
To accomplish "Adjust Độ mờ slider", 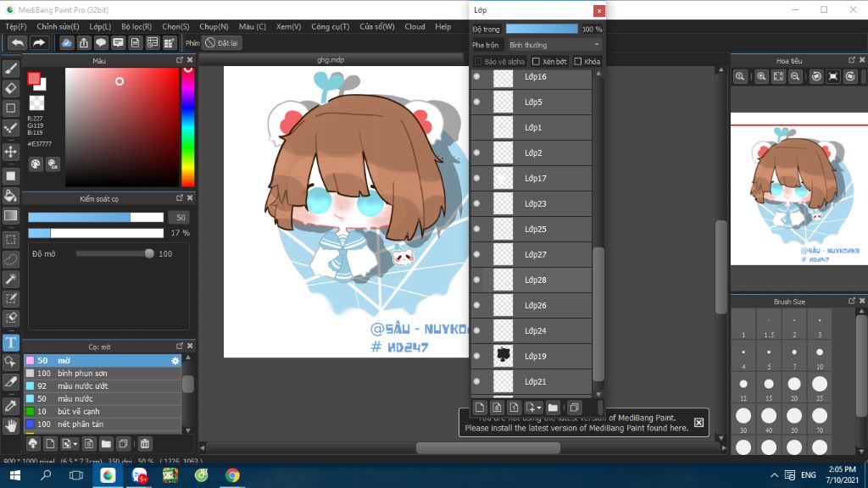I will (114, 253).
